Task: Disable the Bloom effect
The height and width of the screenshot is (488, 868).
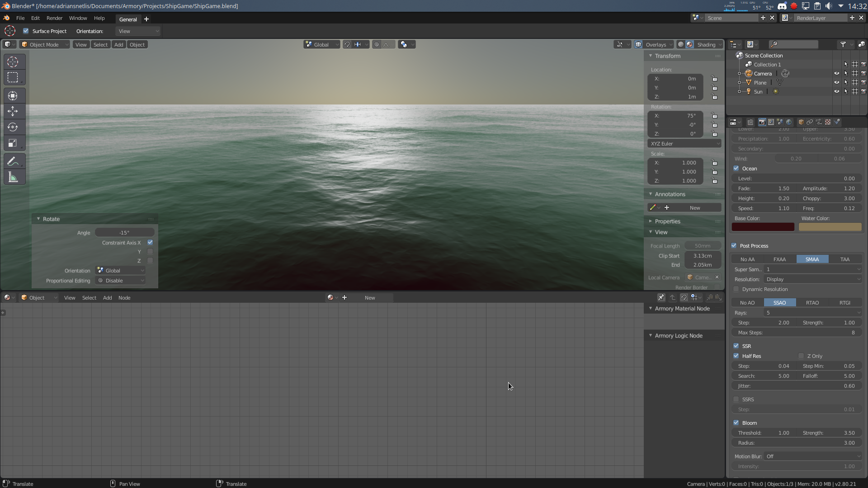Action: click(736, 423)
